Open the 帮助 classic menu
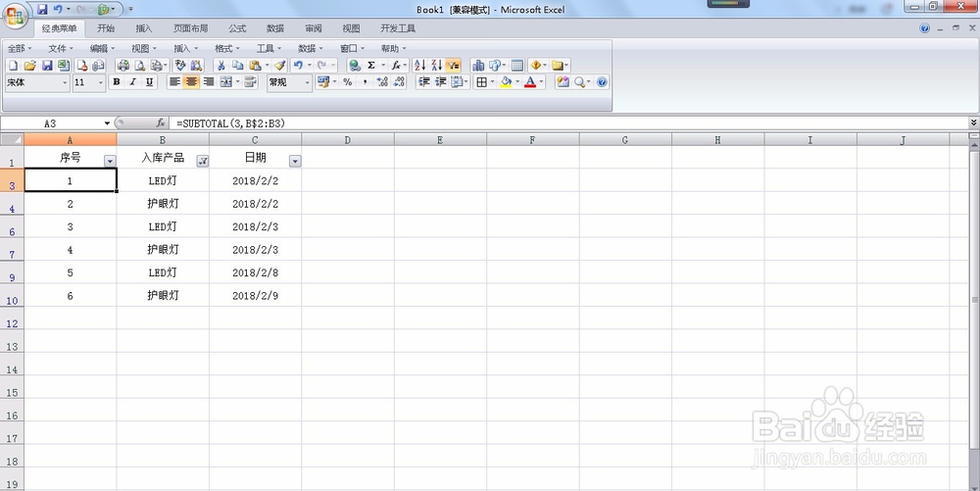 (x=393, y=48)
